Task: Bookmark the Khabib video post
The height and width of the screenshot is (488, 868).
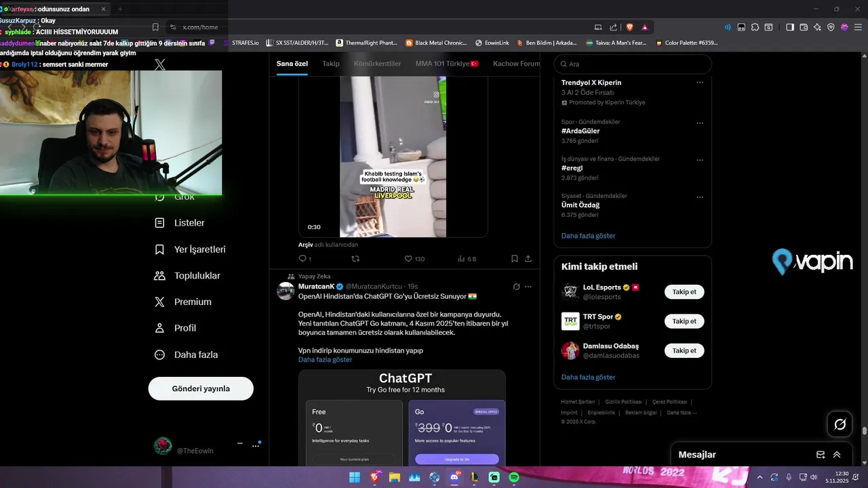Action: 515,259
